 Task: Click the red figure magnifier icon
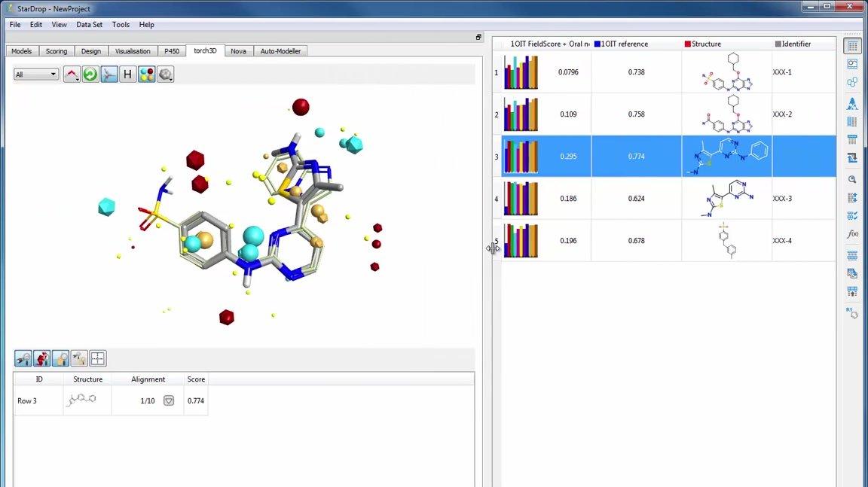(x=42, y=358)
